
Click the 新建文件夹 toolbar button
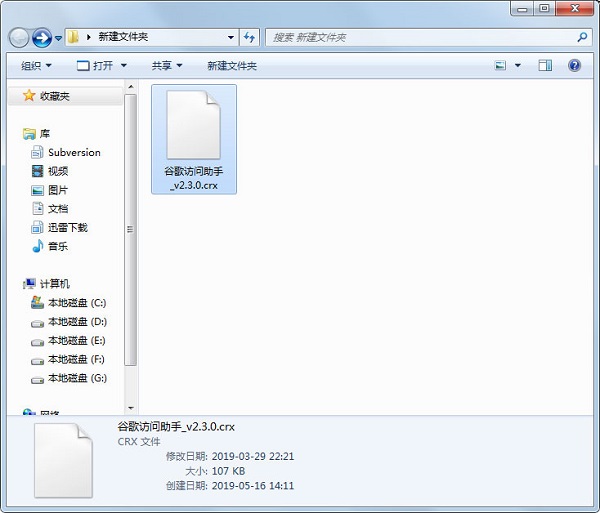point(232,65)
